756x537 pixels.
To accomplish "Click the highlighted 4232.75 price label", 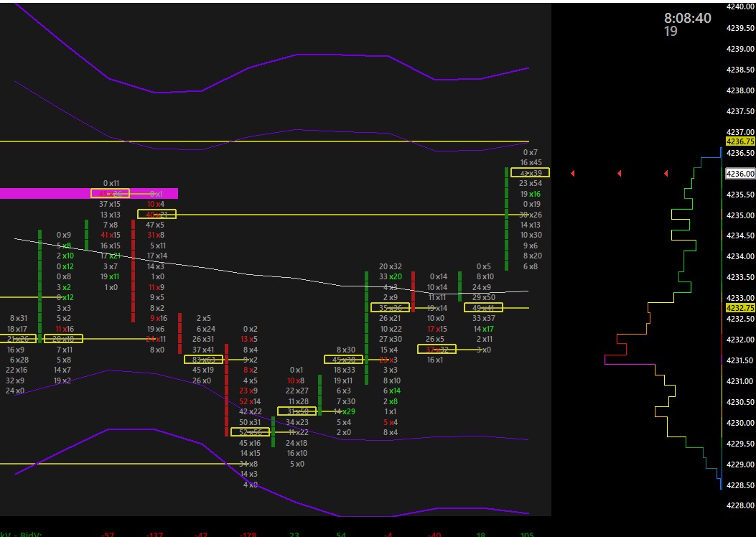I will point(740,307).
